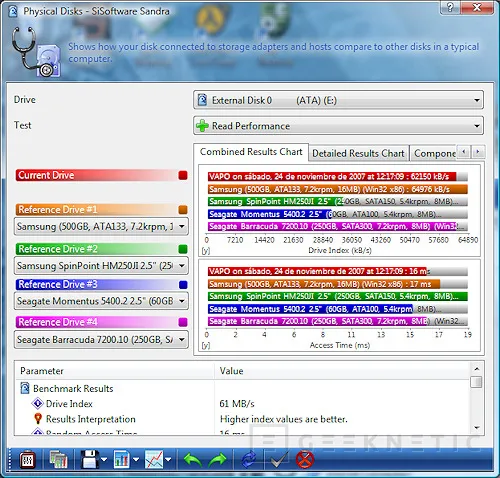
Task: Open the save icon dropdown arrow
Action: (104, 460)
